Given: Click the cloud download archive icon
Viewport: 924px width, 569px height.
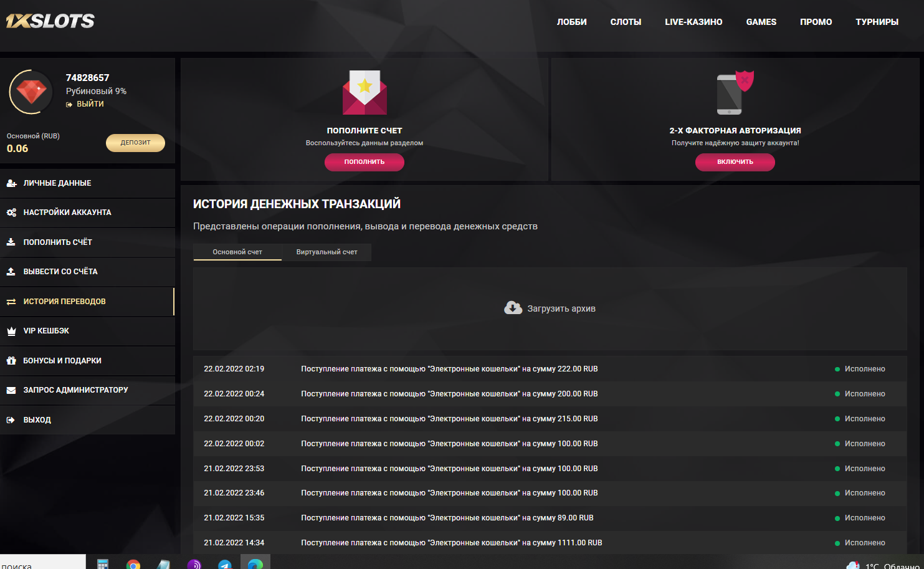Looking at the screenshot, I should tap(513, 308).
